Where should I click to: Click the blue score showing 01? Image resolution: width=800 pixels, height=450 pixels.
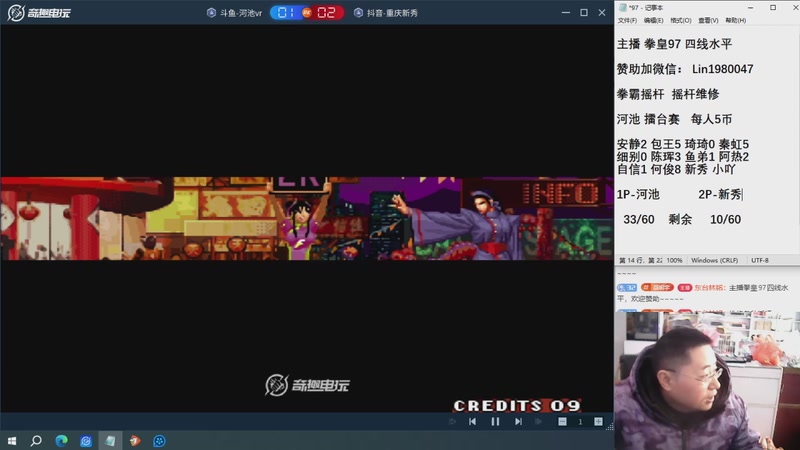(x=286, y=13)
